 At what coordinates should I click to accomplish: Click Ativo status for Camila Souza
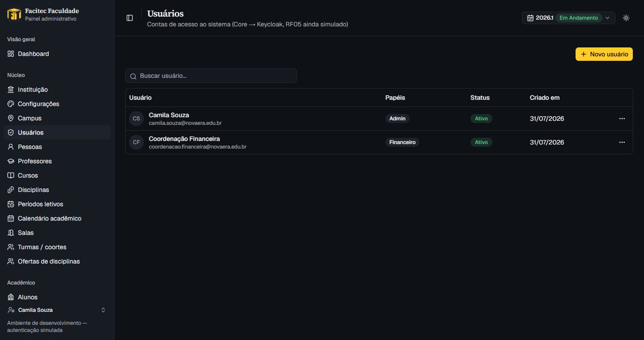[x=481, y=119]
